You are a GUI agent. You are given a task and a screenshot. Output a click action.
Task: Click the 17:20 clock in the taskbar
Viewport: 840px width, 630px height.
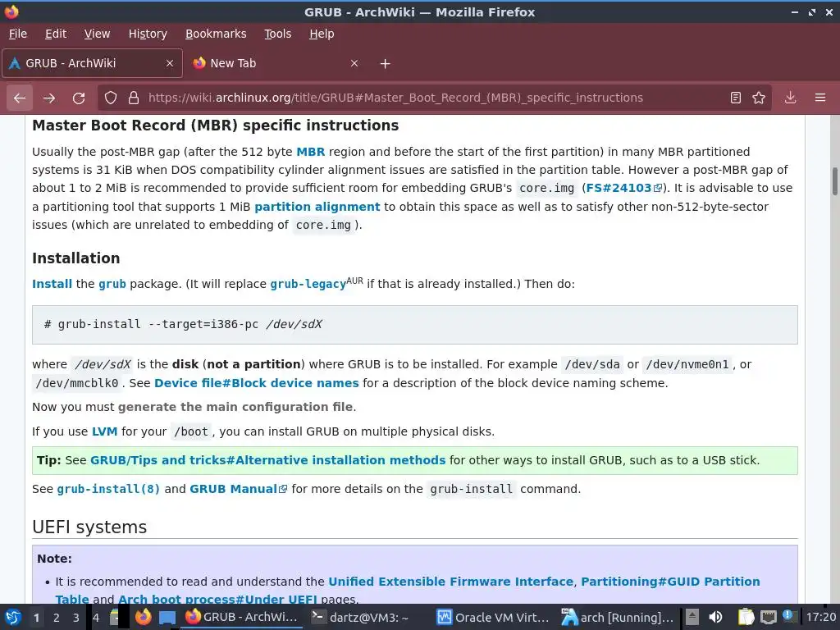pos(821,617)
